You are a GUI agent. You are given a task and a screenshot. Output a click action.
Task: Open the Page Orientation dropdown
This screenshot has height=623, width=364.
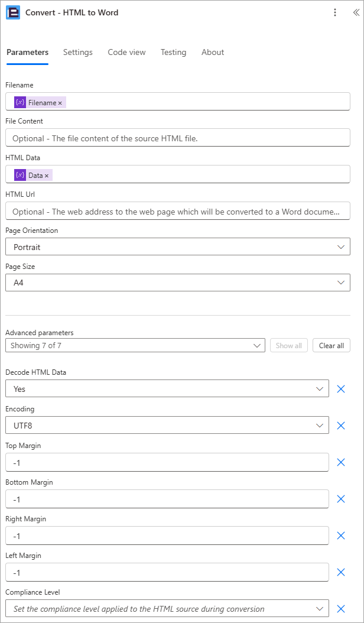click(178, 246)
